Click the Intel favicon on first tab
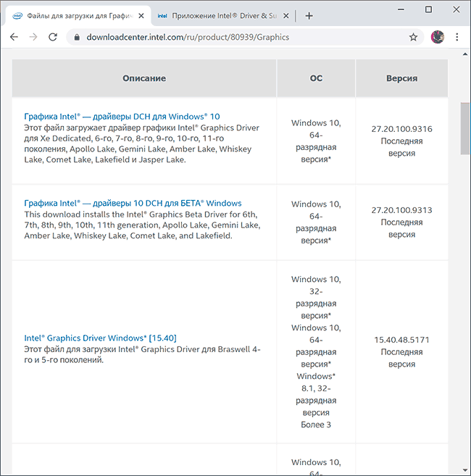 point(17,16)
